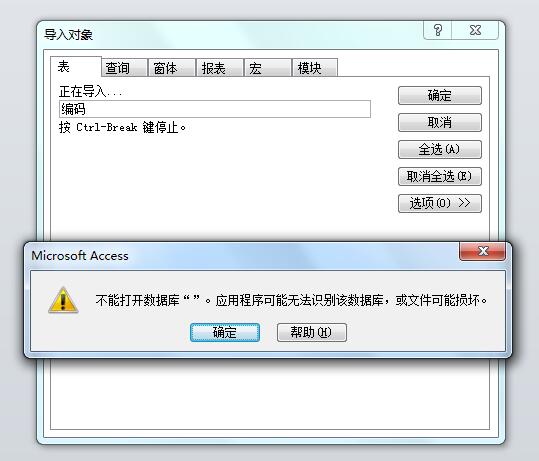
Task: Open the 报表 tab
Action: coord(220,68)
